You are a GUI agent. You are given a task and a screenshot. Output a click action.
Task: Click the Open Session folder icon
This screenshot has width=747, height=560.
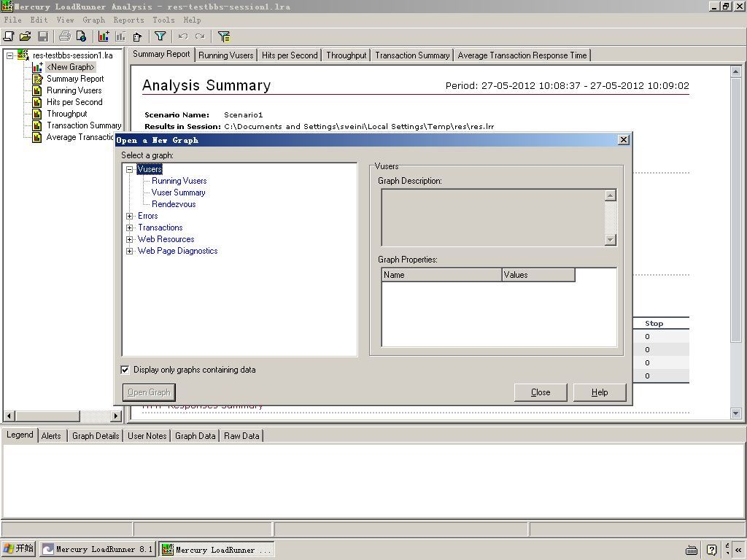pyautogui.click(x=26, y=36)
